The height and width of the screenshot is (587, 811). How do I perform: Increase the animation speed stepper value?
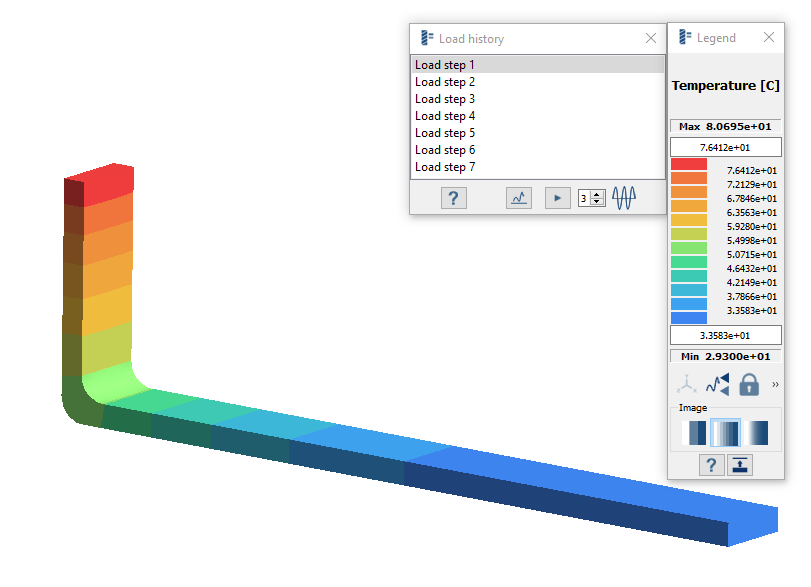(x=598, y=194)
